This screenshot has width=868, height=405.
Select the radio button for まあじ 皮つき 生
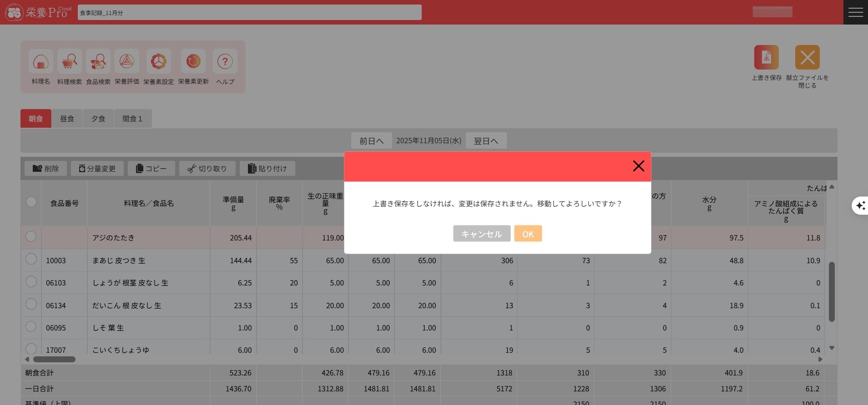[x=31, y=259]
